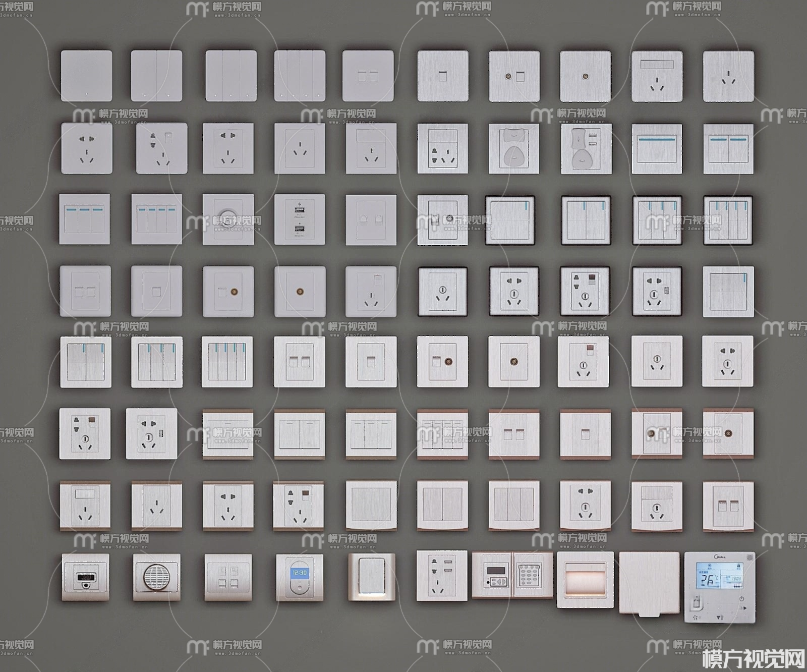Toggle the single switch with one horizontal blue bar
Image resolution: width=807 pixels, height=672 pixels.
coord(656,149)
